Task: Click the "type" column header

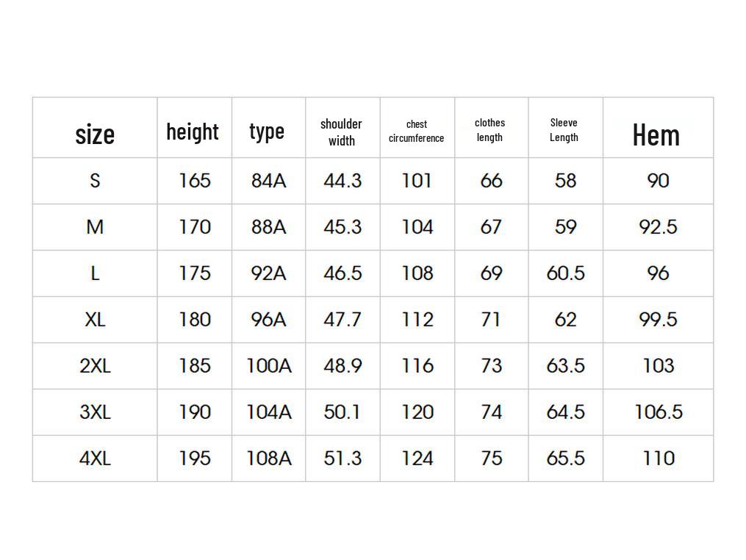Action: [x=267, y=131]
